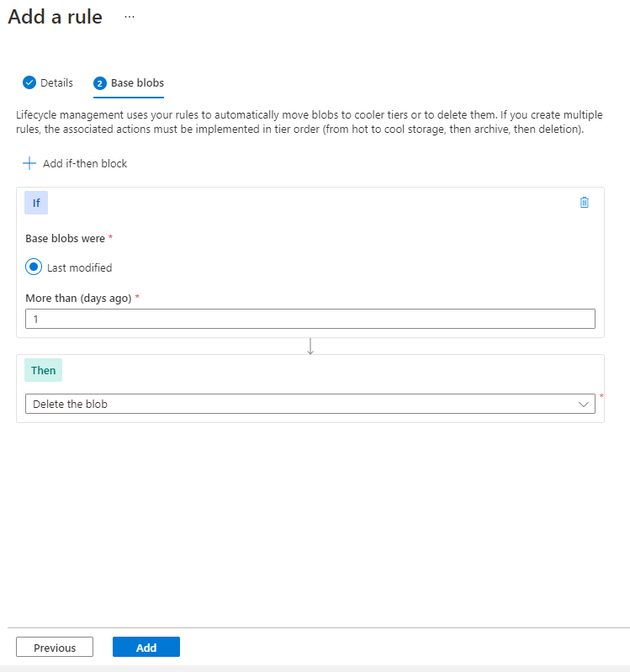Switch to the Details tab
630x672 pixels.
coord(56,83)
